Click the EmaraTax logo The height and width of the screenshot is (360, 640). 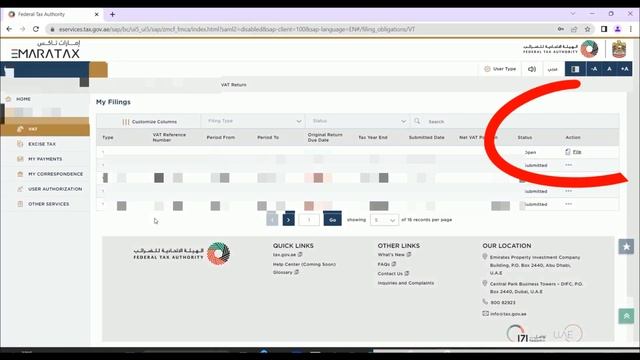[46, 50]
